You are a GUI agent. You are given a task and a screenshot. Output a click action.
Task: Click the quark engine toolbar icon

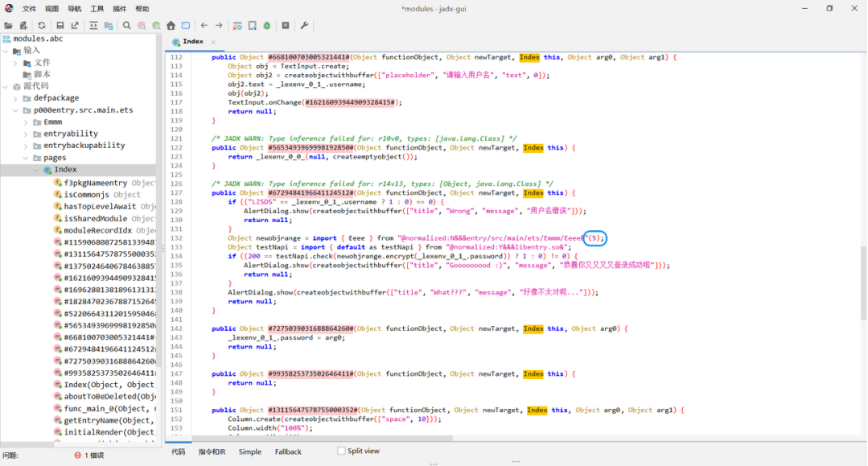[x=253, y=26]
